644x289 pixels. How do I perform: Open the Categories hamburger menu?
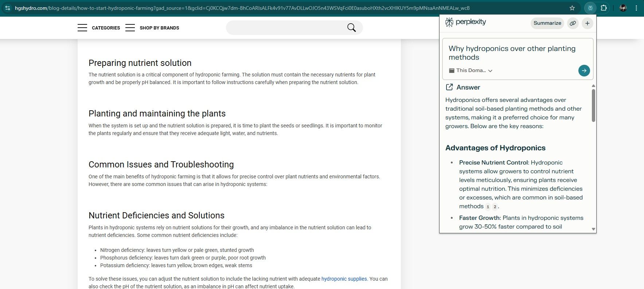82,28
